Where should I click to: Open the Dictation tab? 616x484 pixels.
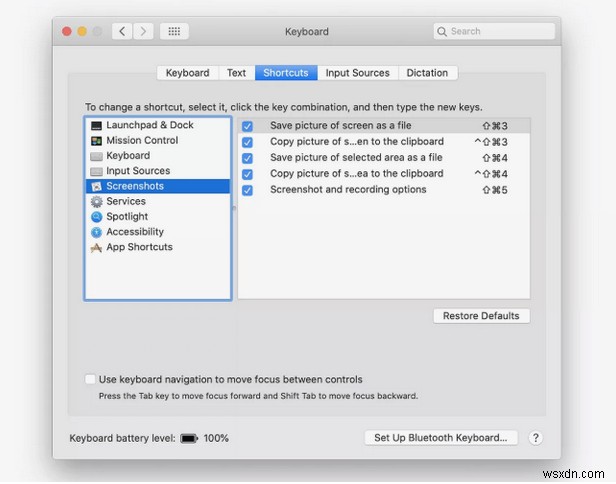pos(427,73)
